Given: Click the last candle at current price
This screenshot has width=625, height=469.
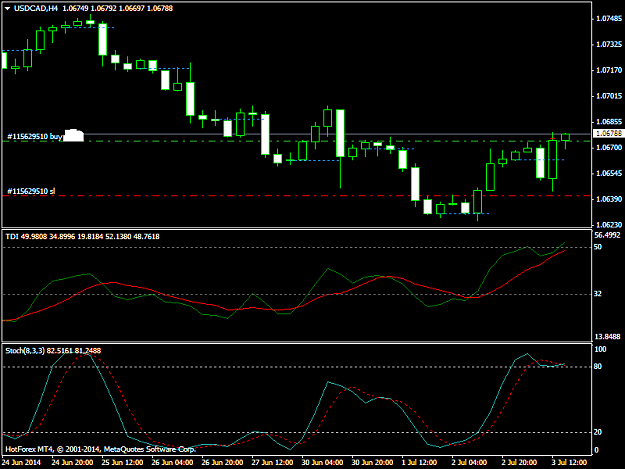Looking at the screenshot, I should pos(565,137).
